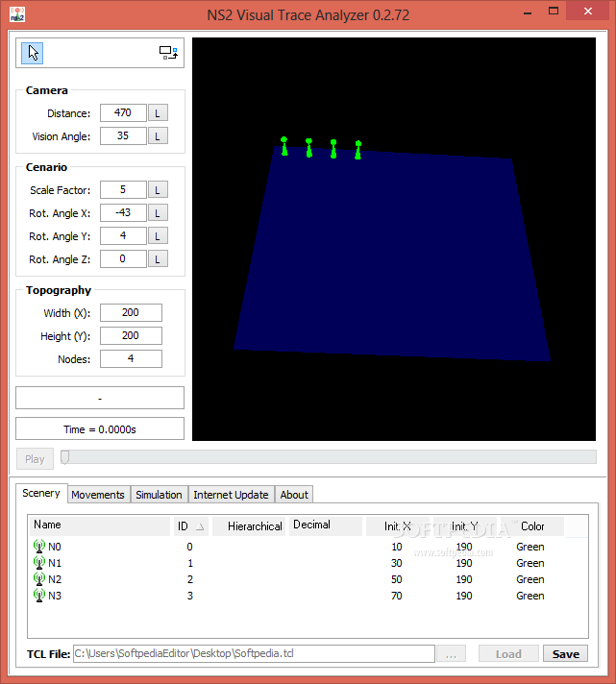Click the L button next to Rot. Angle Z
Viewport: 616px width, 684px height.
point(158,259)
